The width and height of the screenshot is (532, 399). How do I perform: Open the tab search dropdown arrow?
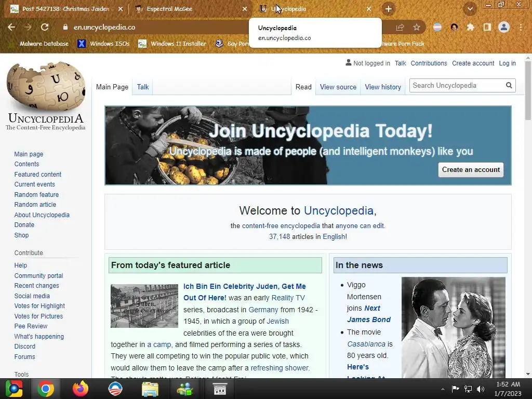pos(470,9)
